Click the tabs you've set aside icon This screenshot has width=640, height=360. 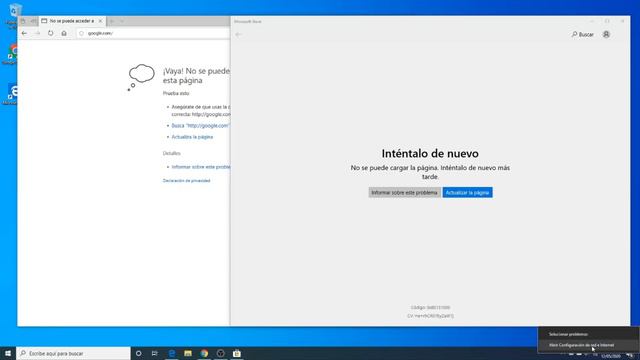23,21
